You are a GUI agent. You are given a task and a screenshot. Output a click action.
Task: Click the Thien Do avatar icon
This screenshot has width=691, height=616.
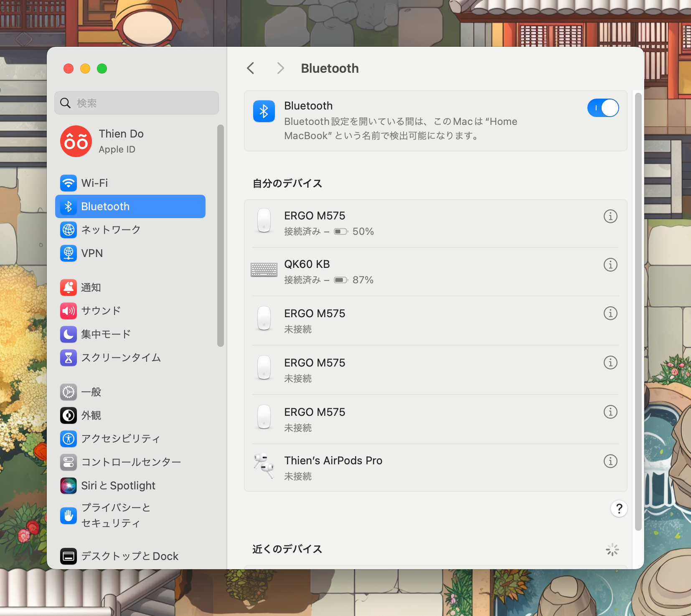pyautogui.click(x=76, y=141)
